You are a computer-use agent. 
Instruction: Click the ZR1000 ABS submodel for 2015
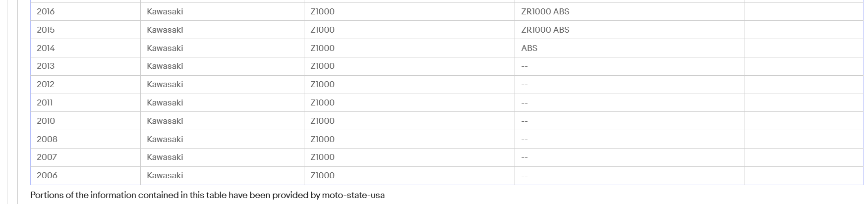(x=545, y=30)
